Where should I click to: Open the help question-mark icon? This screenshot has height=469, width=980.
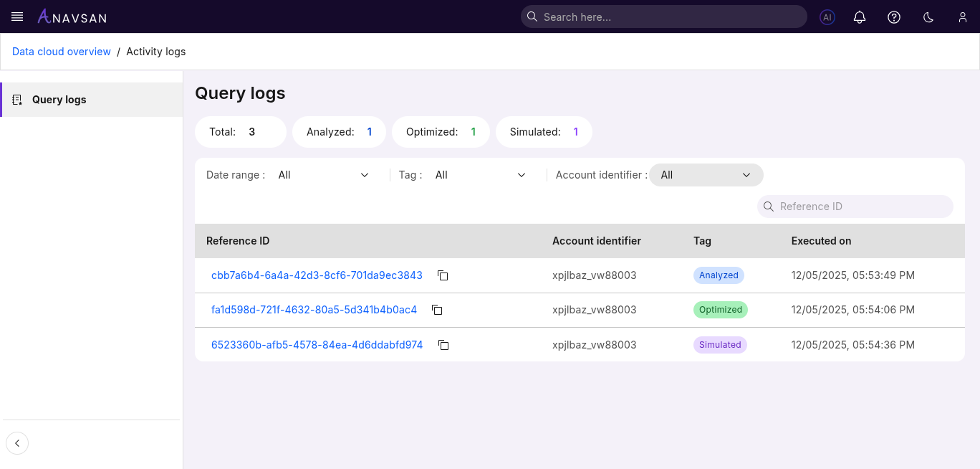click(x=894, y=16)
